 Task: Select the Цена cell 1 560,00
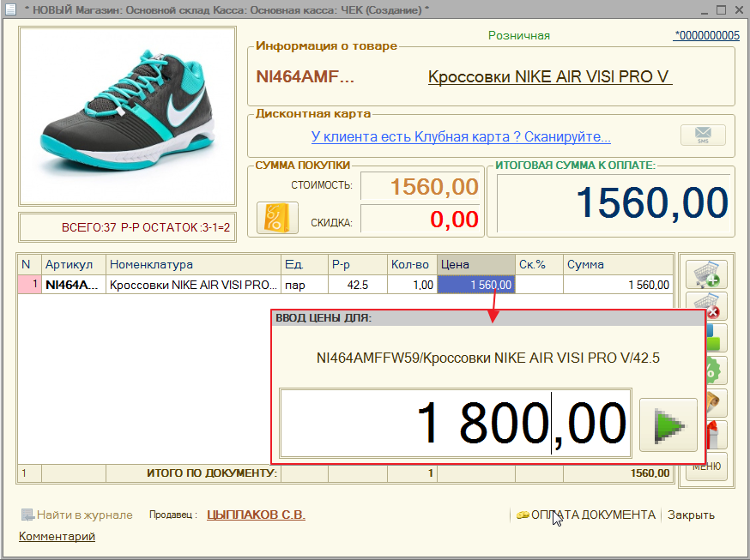pyautogui.click(x=476, y=285)
